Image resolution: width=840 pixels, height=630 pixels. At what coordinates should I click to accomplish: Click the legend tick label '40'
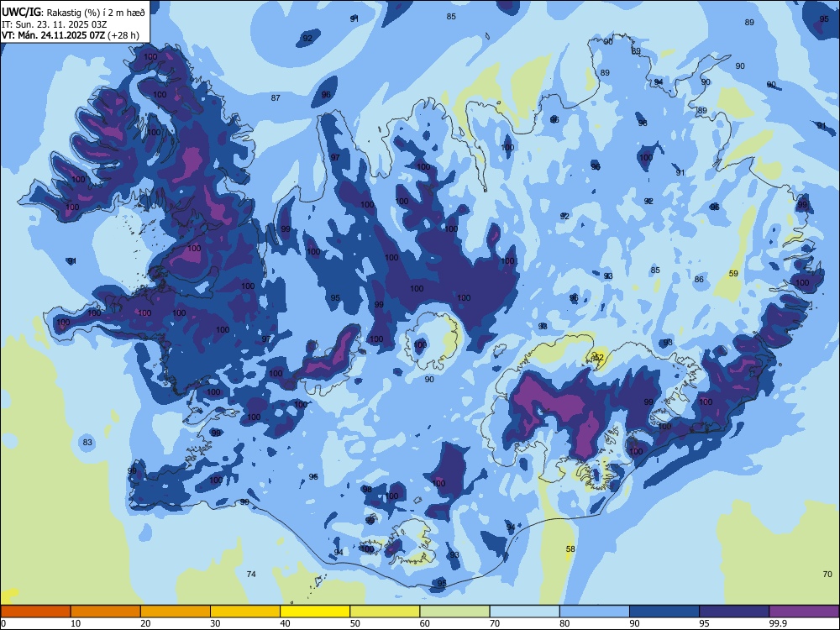285,623
